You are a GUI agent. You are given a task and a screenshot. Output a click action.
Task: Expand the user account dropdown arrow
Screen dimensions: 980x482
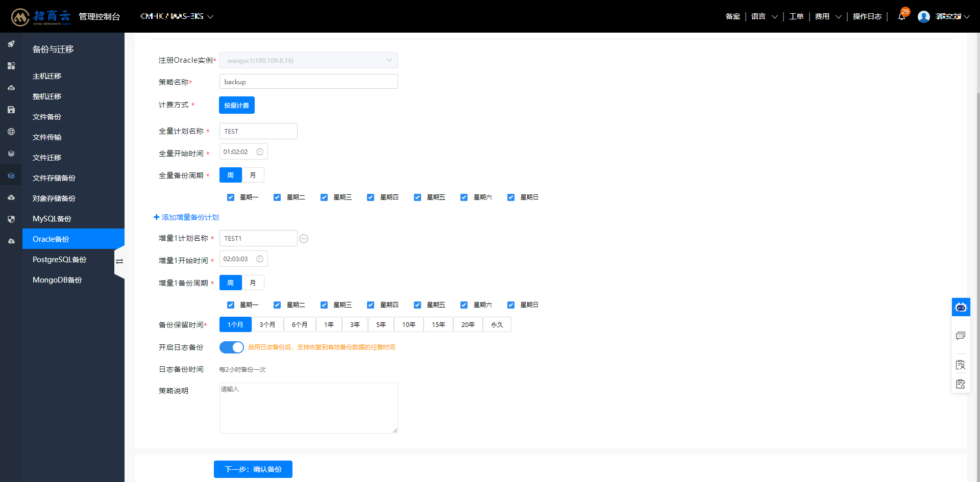[x=966, y=16]
